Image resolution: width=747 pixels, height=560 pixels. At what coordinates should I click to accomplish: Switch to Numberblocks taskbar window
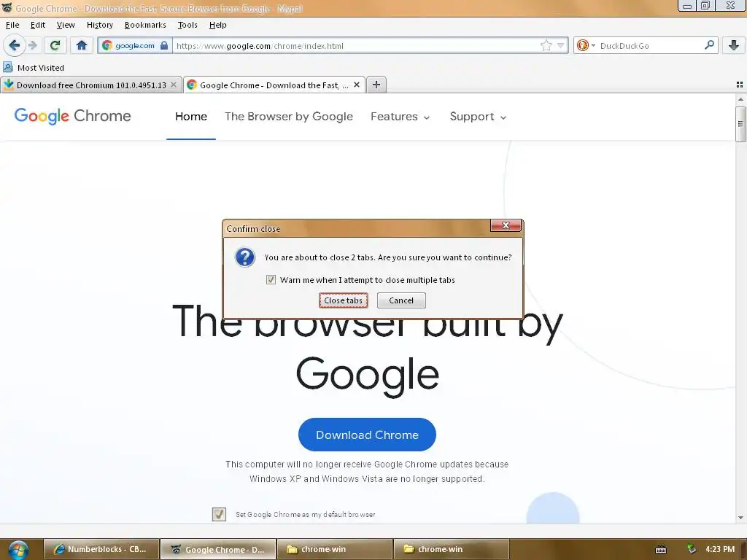(x=101, y=549)
